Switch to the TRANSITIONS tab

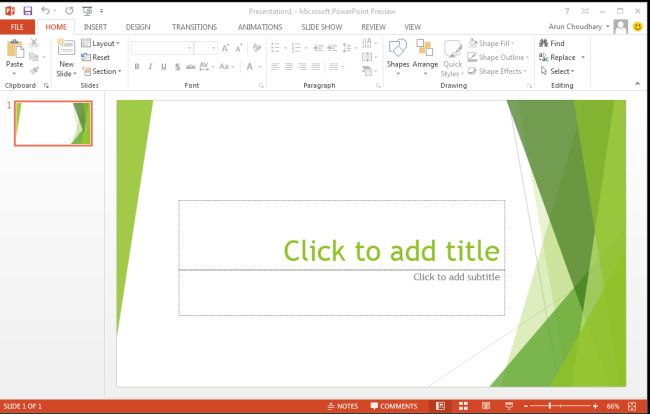tap(194, 27)
